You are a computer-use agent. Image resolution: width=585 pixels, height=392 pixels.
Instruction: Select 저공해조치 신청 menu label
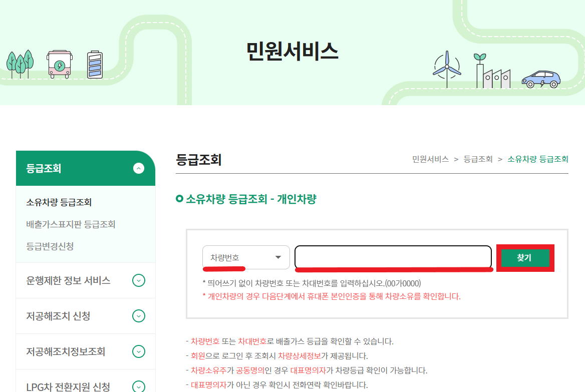pyautogui.click(x=58, y=316)
